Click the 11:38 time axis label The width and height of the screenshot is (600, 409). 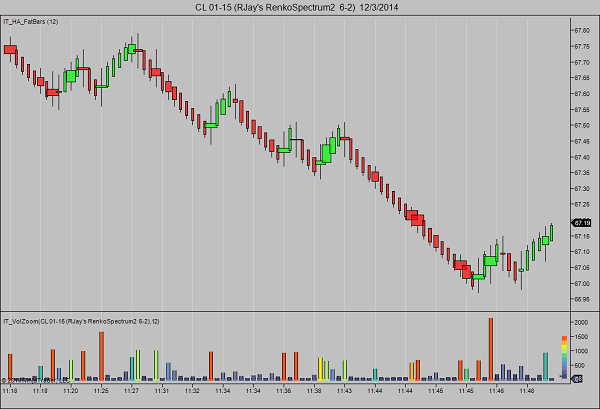(x=314, y=391)
